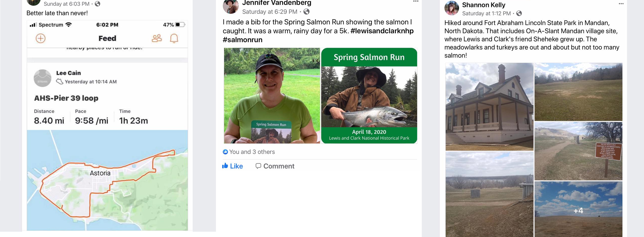
Task: Open post options menu on Jennifer's post
Action: [x=415, y=2]
